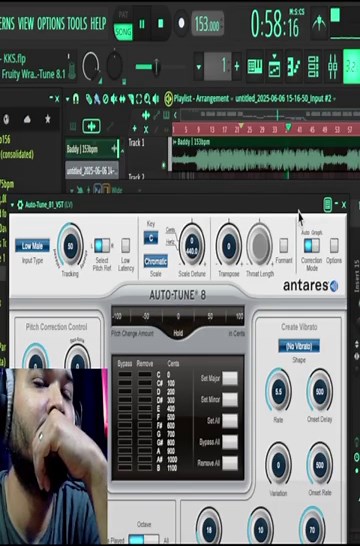Toggle the Playlist magnet snap icon
This screenshot has height=546, width=360.
76,99
